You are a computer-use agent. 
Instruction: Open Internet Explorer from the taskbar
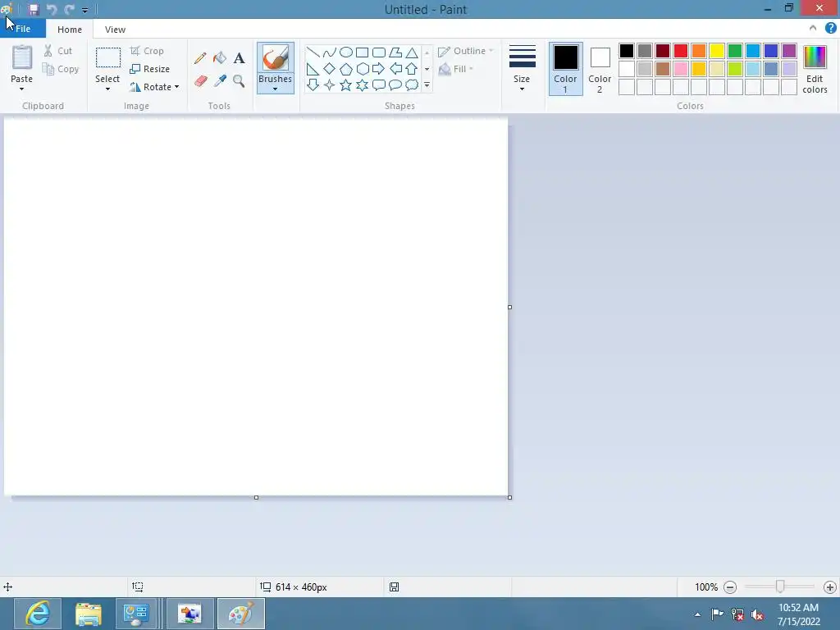pyautogui.click(x=38, y=614)
